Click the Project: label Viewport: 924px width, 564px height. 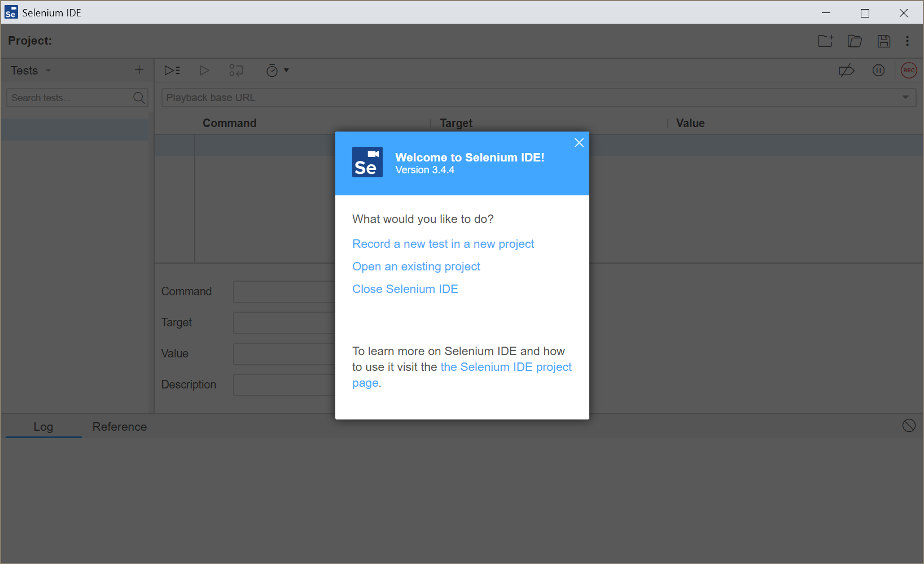coord(30,41)
